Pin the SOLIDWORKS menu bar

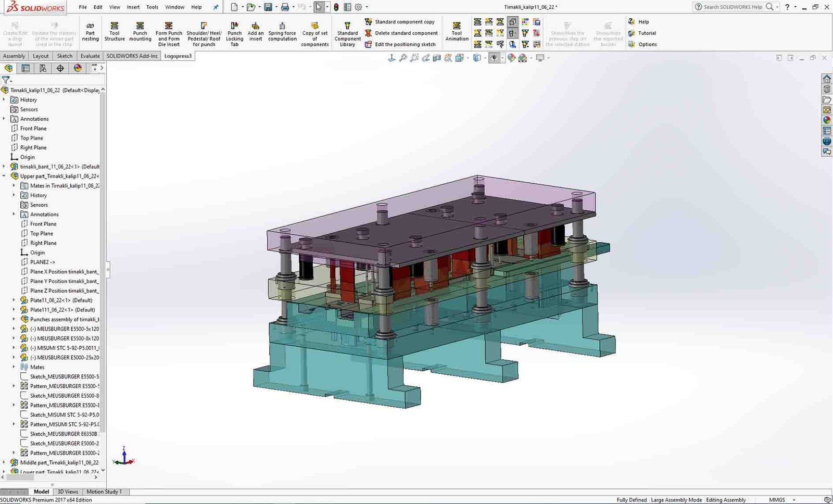[216, 7]
